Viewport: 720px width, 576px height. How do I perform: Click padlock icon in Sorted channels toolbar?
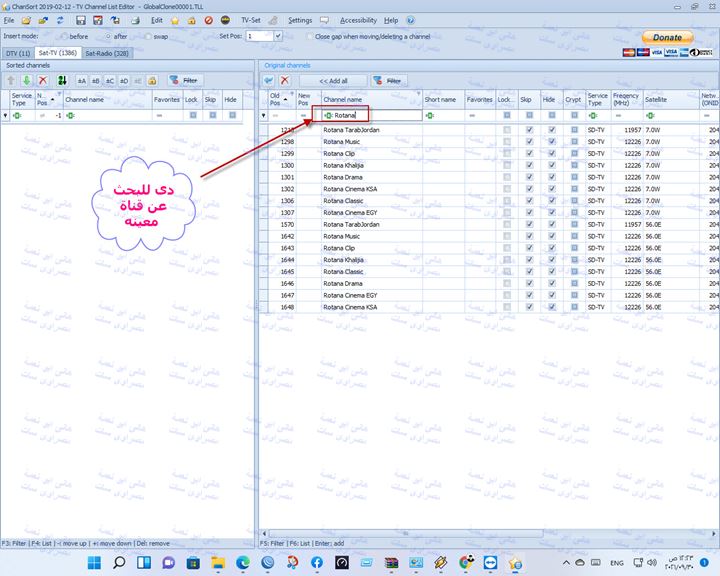tap(152, 81)
